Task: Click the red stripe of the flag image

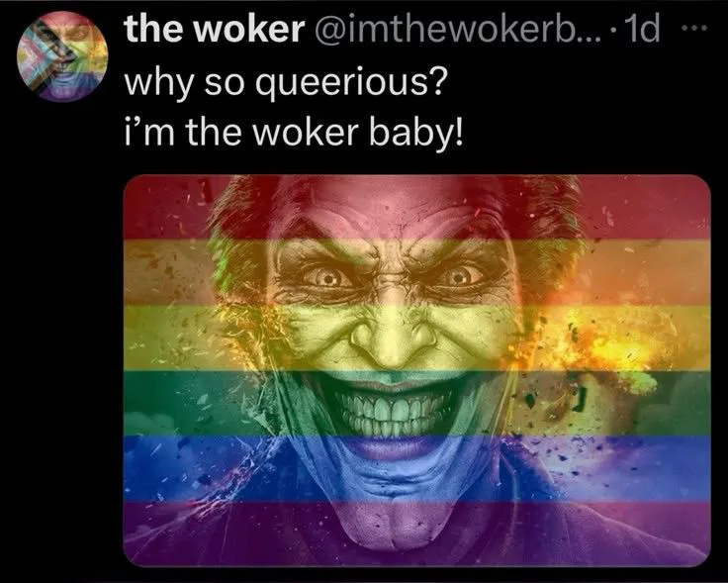Action: pyautogui.click(x=417, y=207)
